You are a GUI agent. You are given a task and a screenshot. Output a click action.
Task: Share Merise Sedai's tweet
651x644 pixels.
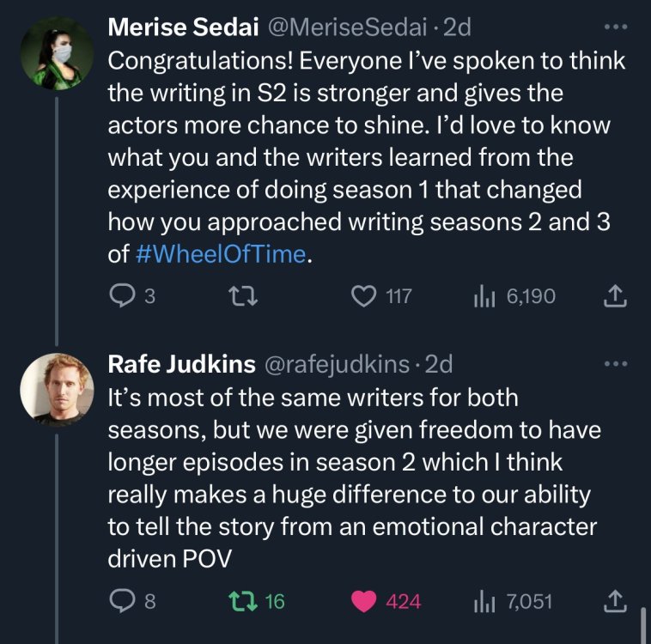[617, 296]
